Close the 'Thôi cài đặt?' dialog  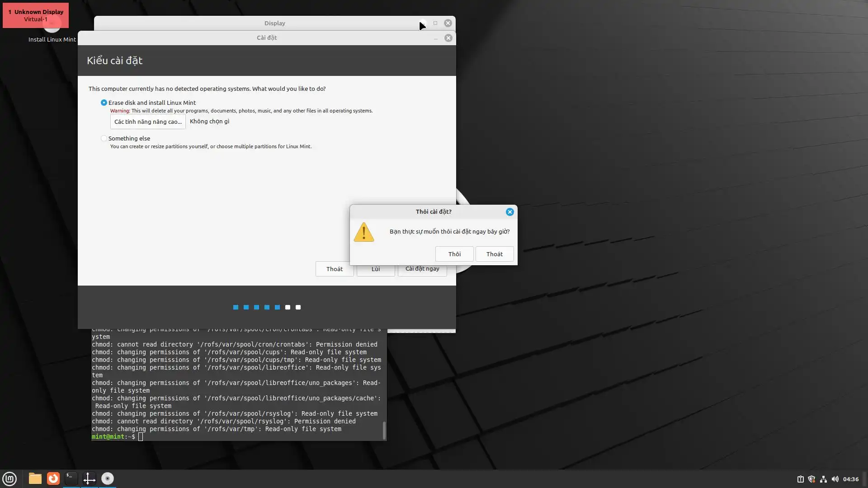[509, 212]
